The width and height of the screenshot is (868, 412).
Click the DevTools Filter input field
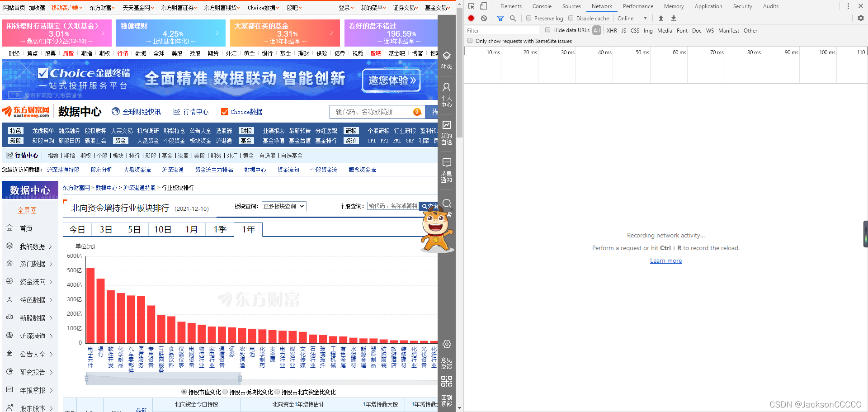(x=502, y=30)
